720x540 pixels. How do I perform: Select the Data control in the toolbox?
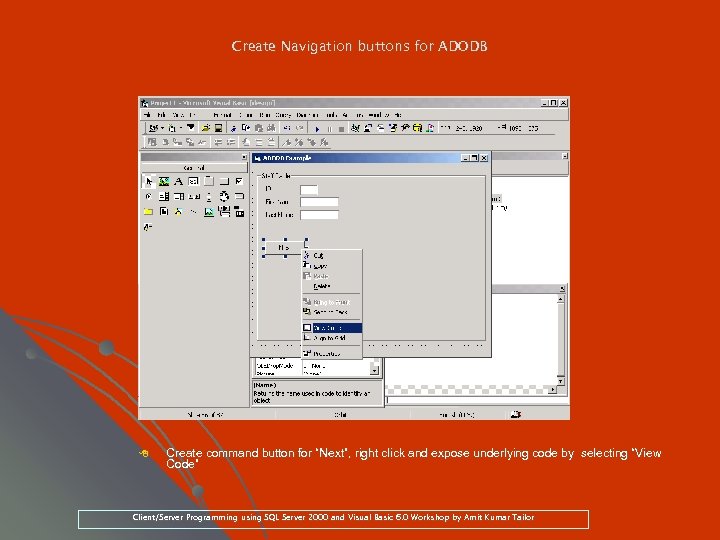pos(224,212)
